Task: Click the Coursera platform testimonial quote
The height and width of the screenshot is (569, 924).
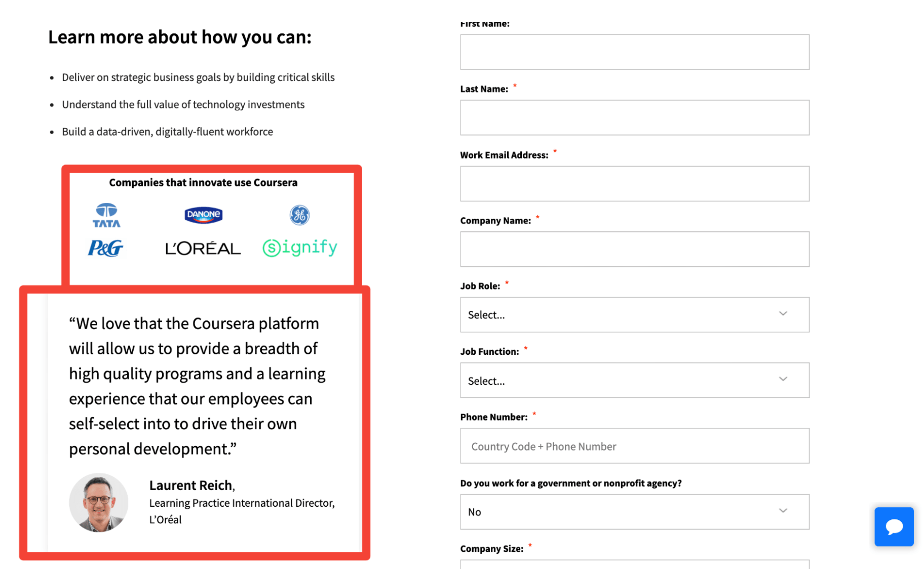Action: point(197,386)
